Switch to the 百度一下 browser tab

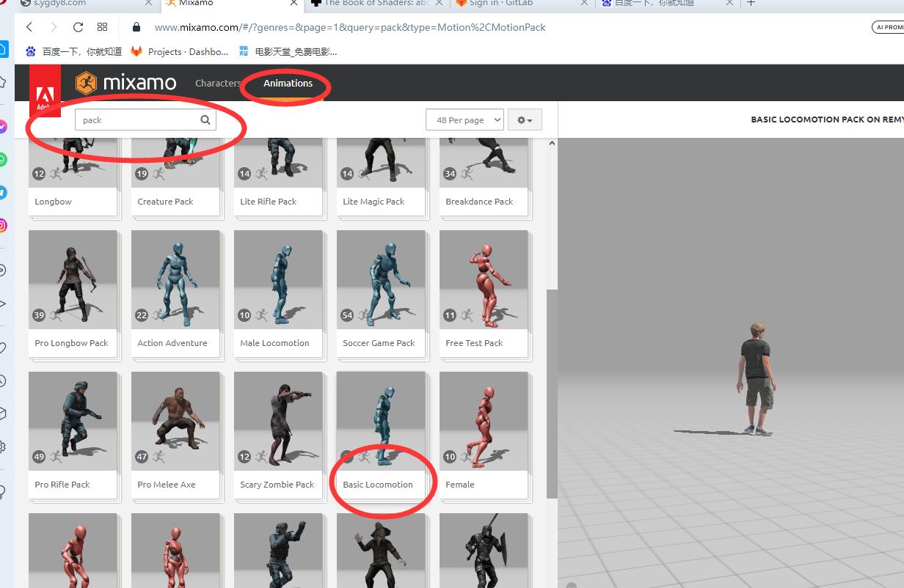tap(667, 4)
